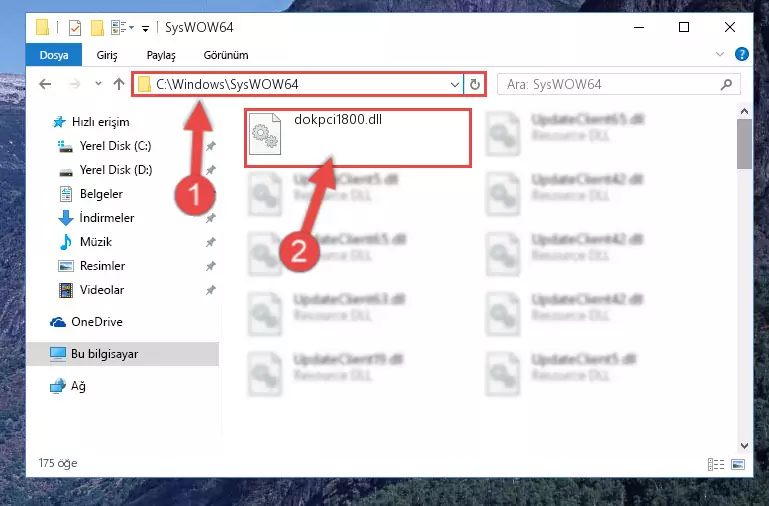
Task: Expand the ribbon with the chevron
Action: 719,54
